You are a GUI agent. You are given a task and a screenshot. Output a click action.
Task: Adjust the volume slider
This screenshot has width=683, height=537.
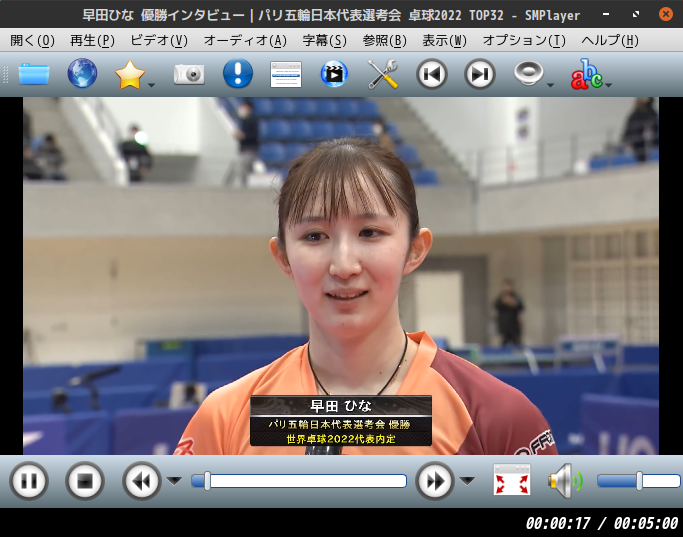[x=639, y=481]
